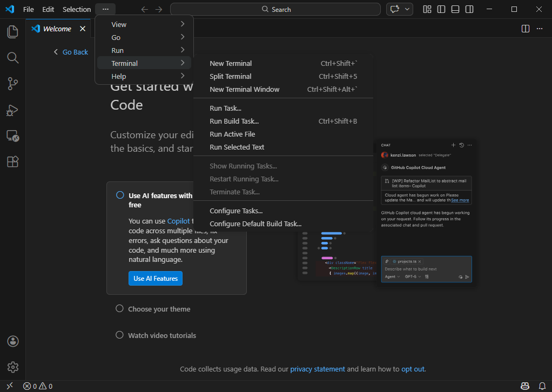Open Copilot chat dropdown arrow in title bar
Viewport: 552px width, 392px height.
click(x=407, y=9)
